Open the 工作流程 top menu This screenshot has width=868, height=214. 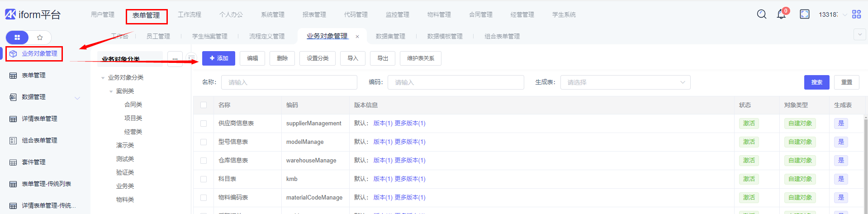[189, 14]
